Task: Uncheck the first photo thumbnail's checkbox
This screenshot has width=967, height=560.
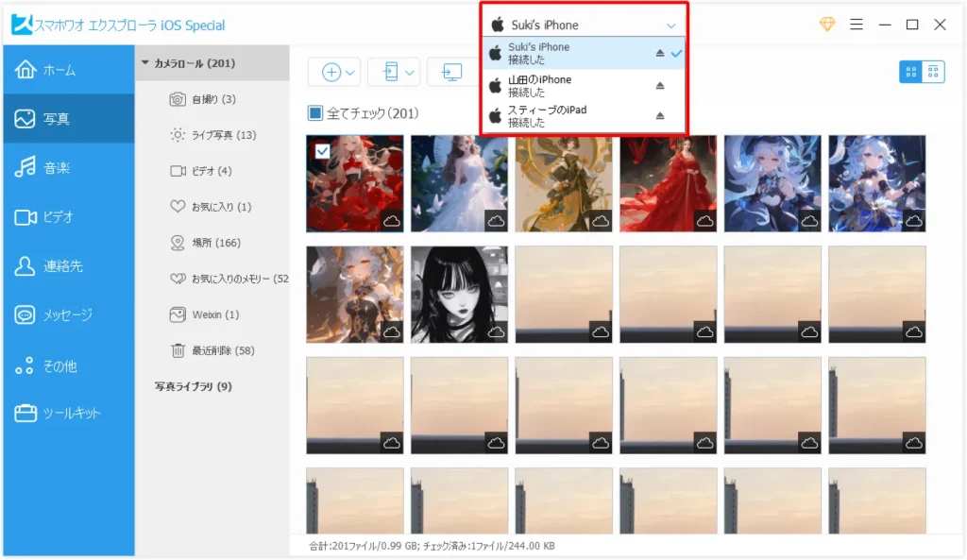Action: tap(322, 150)
